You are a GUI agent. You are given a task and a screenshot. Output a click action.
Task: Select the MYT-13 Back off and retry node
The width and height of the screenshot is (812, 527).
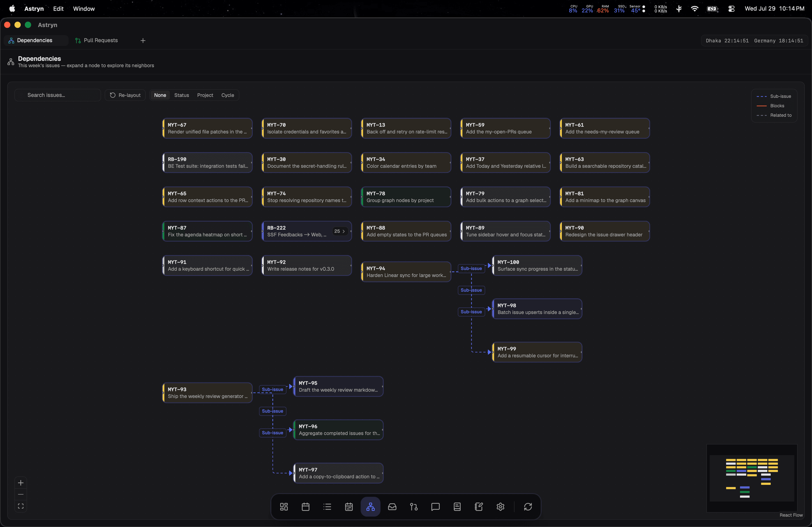tap(406, 128)
